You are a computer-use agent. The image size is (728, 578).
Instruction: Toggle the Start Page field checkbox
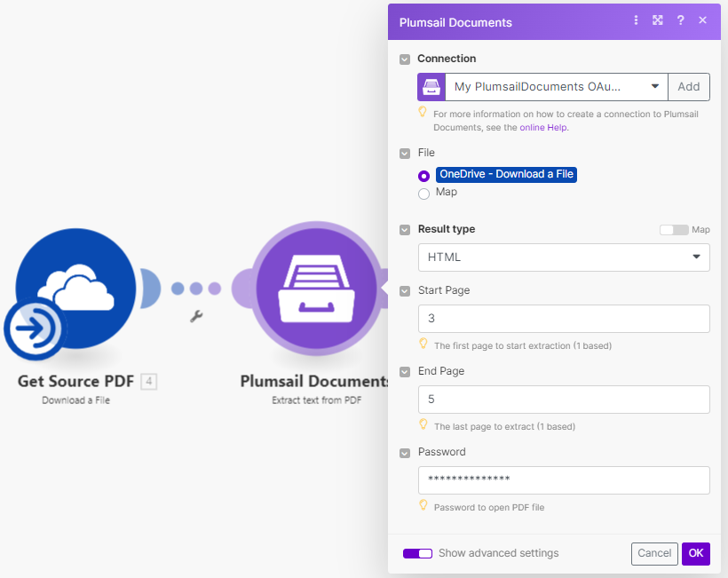[x=405, y=291]
